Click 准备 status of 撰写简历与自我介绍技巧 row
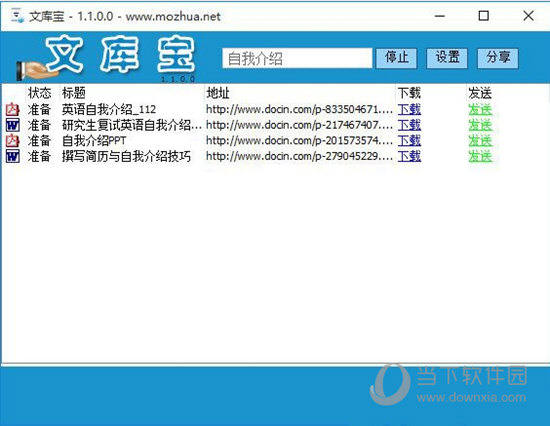 coord(39,156)
